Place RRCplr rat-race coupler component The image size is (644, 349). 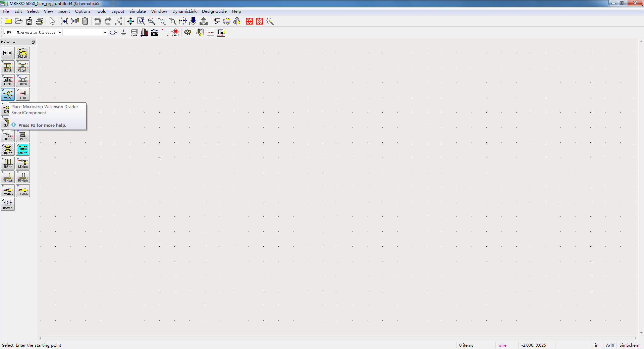[x=23, y=81]
